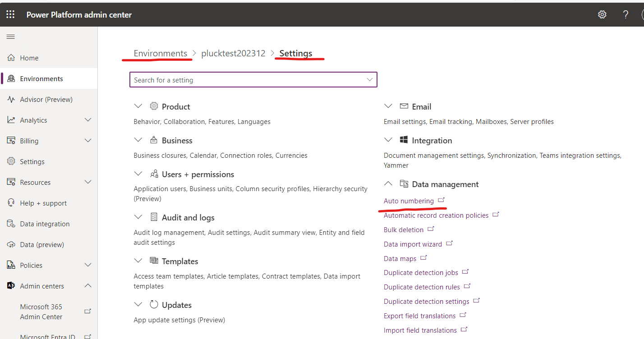Viewport: 644px width, 339px height.
Task: Click external link icon next to Data maps
Action: (x=423, y=257)
